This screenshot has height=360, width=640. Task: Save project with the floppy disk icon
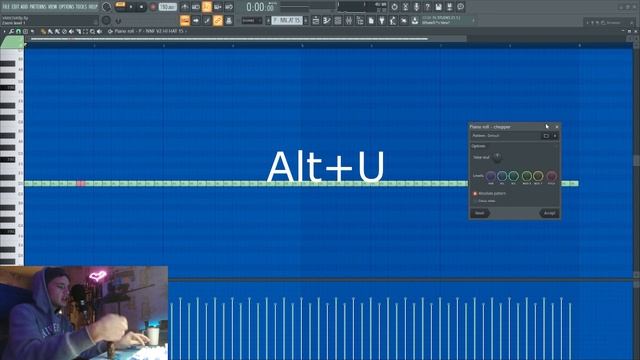(x=438, y=7)
